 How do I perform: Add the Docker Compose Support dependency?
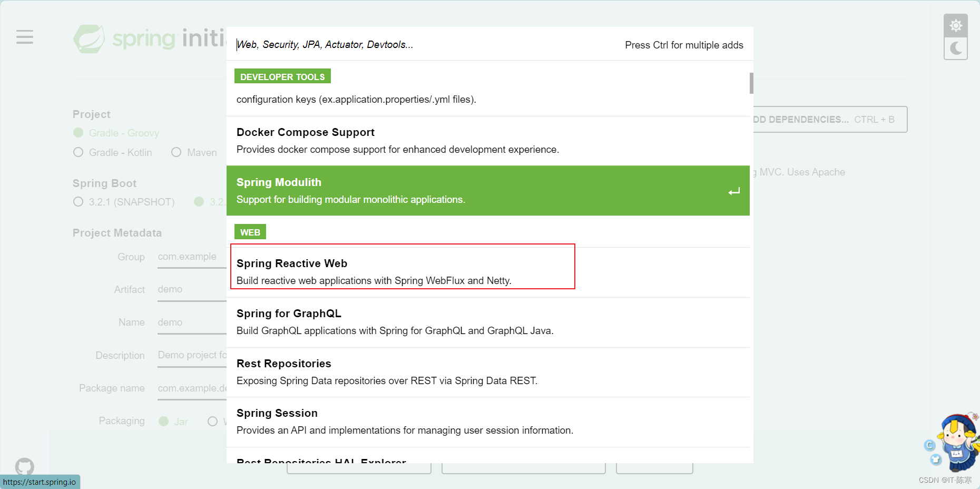point(488,141)
